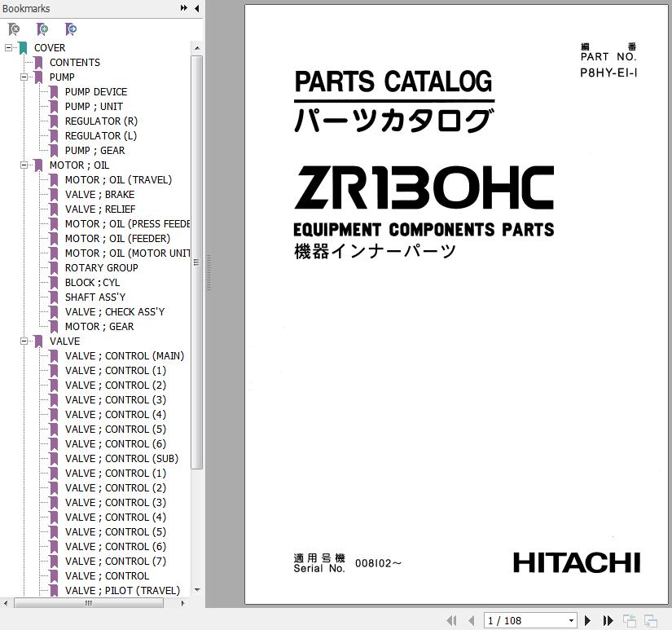Screen dimensions: 672x630
Task: Click the bookmarks horizontal scrollbar right arrow
Action: coord(183,603)
